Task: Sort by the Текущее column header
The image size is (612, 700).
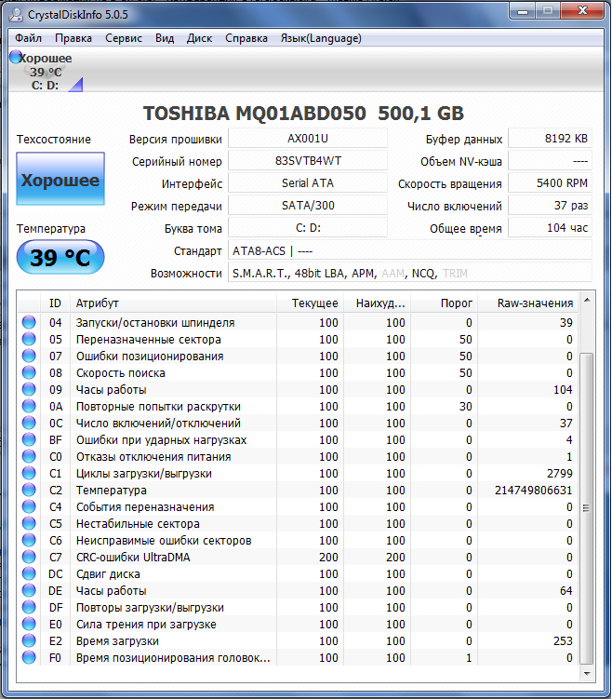Action: point(310,303)
